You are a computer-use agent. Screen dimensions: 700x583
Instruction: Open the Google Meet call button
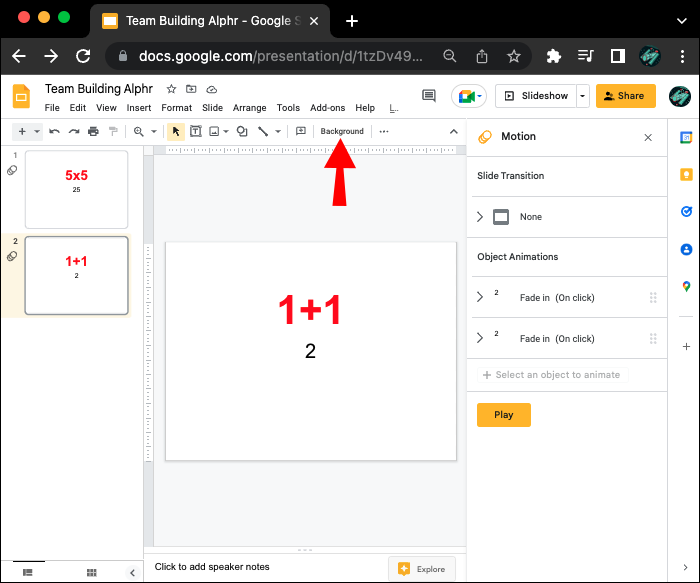coord(469,96)
